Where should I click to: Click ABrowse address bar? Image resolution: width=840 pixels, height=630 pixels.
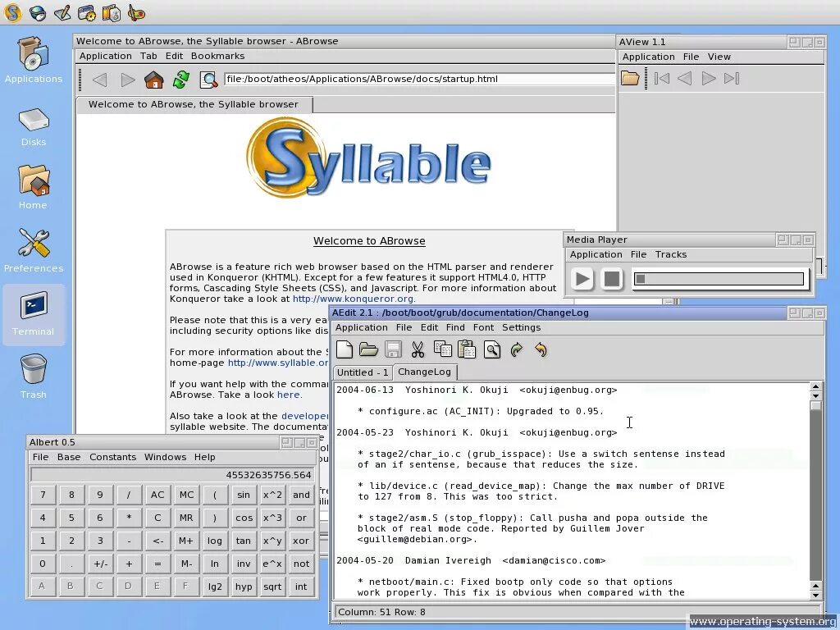419,80
